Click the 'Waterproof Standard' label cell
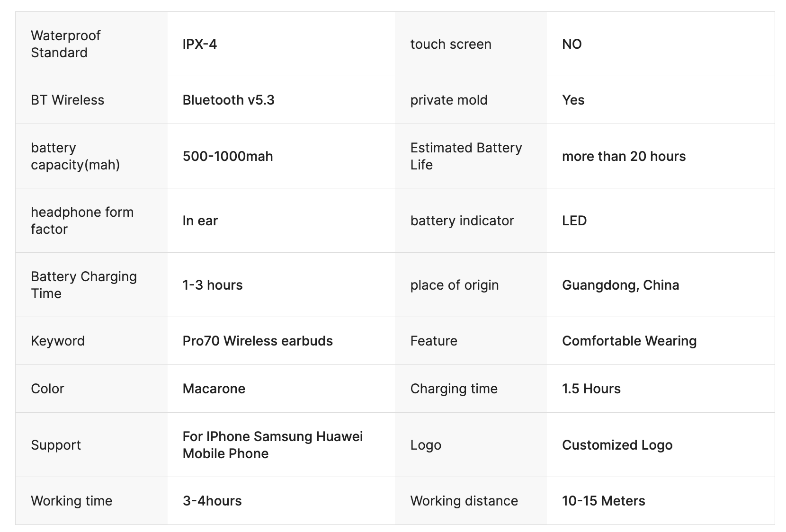 point(66,44)
